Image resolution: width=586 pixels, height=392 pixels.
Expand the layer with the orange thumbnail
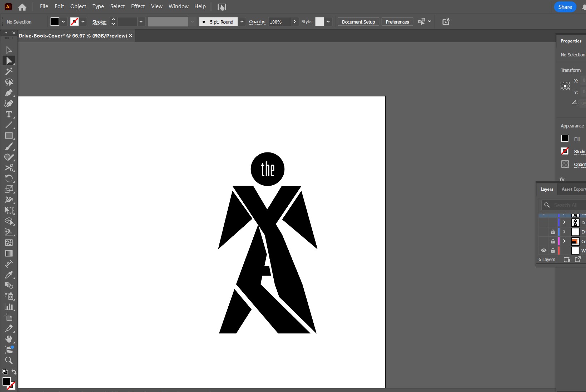pyautogui.click(x=564, y=241)
